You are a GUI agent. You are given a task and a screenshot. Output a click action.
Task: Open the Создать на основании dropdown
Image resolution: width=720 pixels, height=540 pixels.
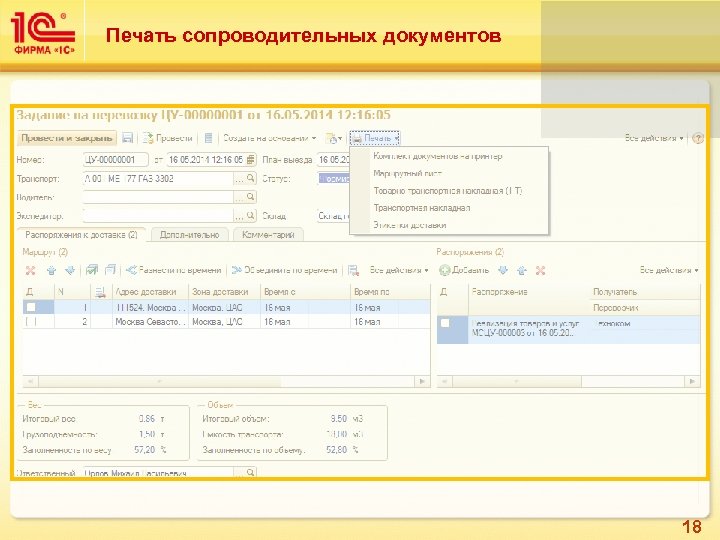[x=270, y=138]
